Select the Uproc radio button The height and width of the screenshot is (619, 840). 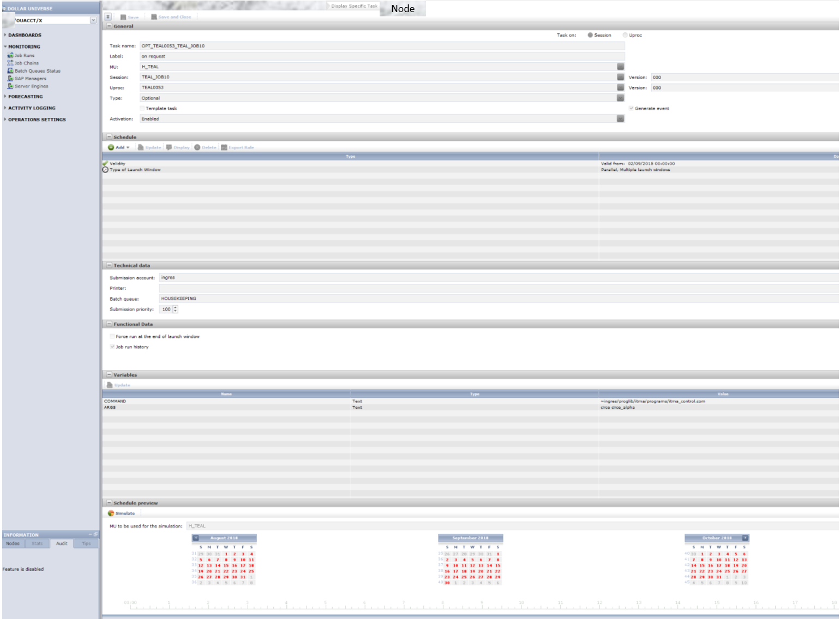(625, 35)
